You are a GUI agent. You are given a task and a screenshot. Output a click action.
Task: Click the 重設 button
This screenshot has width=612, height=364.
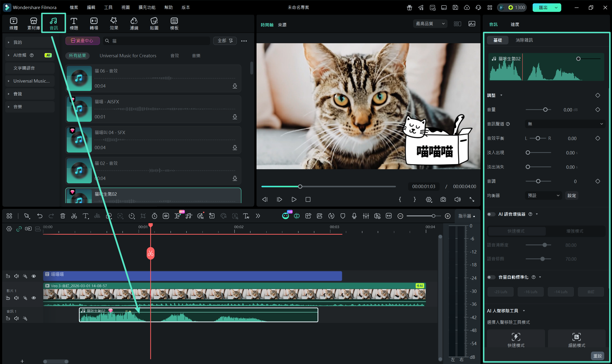pos(597,356)
